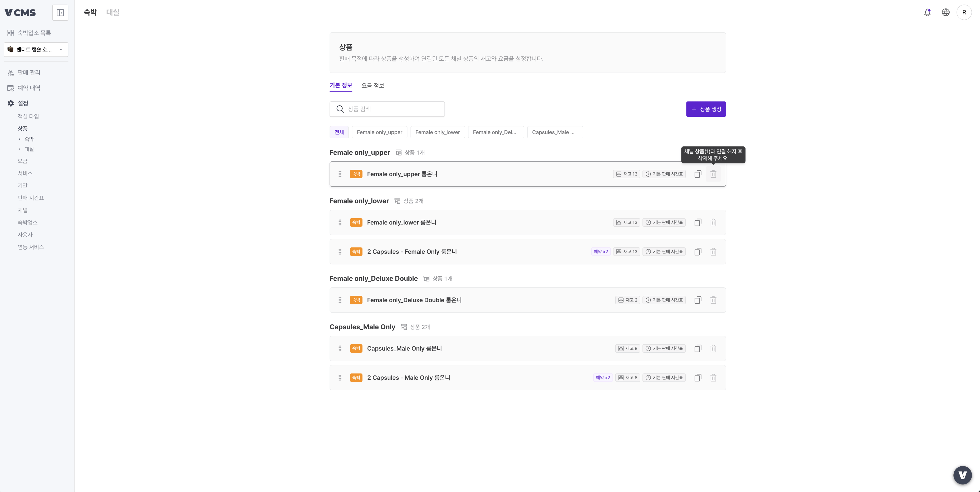Delete the Capsules_Male Only 룸온니 product
The image size is (980, 492).
coord(713,349)
